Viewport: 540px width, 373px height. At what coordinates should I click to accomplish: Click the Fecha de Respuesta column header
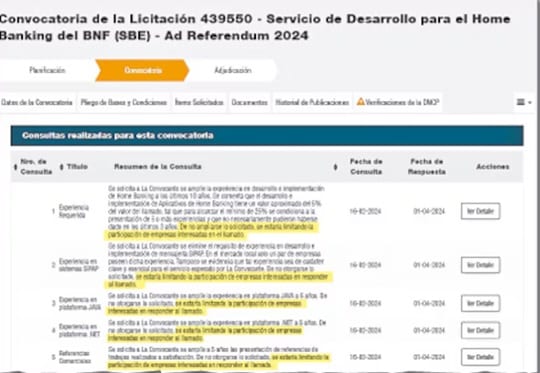click(x=427, y=167)
